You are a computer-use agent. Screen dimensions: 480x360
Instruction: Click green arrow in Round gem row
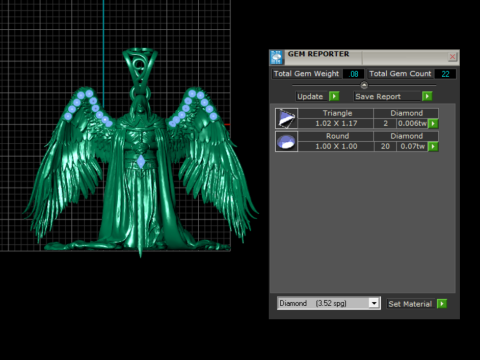pos(433,146)
